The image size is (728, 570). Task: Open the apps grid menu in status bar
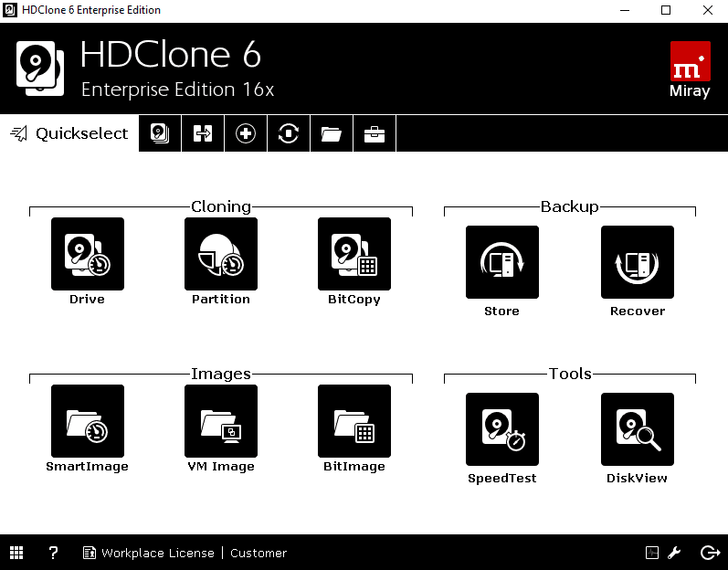16,553
